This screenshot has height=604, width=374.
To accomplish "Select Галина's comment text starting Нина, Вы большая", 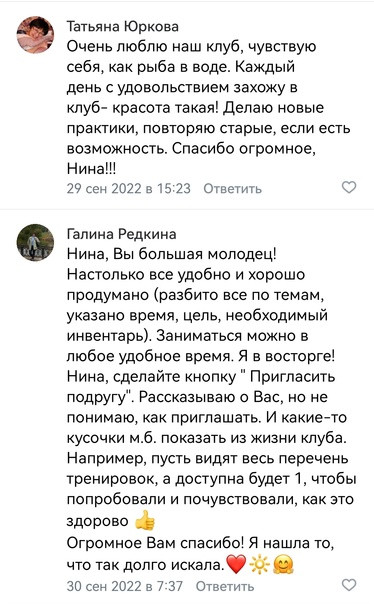I will pos(211,409).
